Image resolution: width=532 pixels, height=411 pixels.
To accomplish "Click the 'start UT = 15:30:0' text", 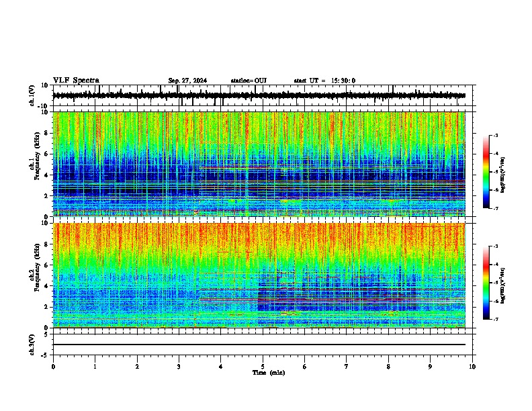I will click(324, 81).
